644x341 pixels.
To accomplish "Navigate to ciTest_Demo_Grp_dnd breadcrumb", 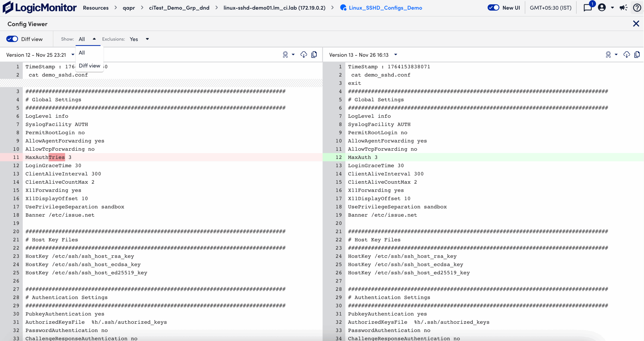I will coord(179,8).
